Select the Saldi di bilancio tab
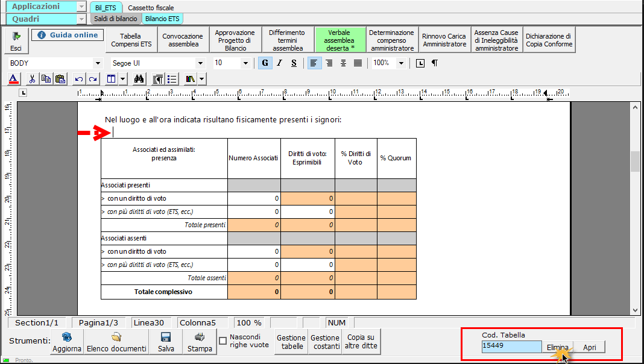The image size is (644, 364). point(115,19)
